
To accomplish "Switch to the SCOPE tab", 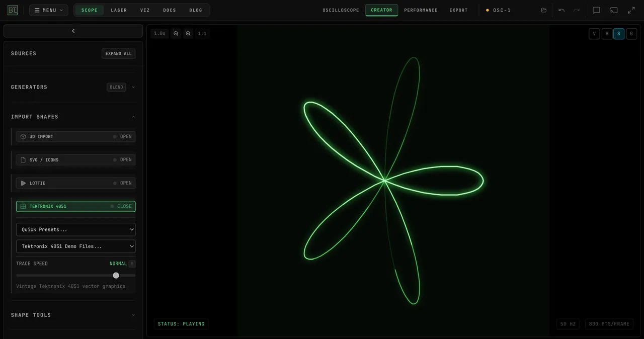I will coord(90,10).
